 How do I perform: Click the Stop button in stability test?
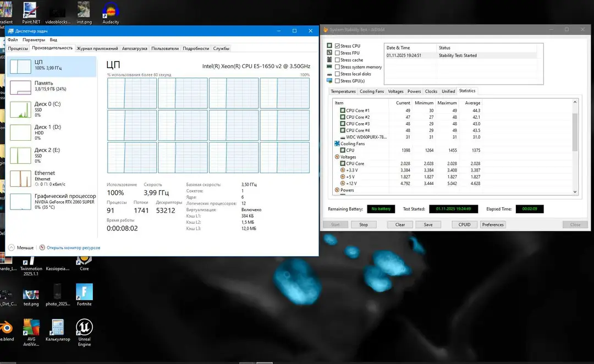364,224
